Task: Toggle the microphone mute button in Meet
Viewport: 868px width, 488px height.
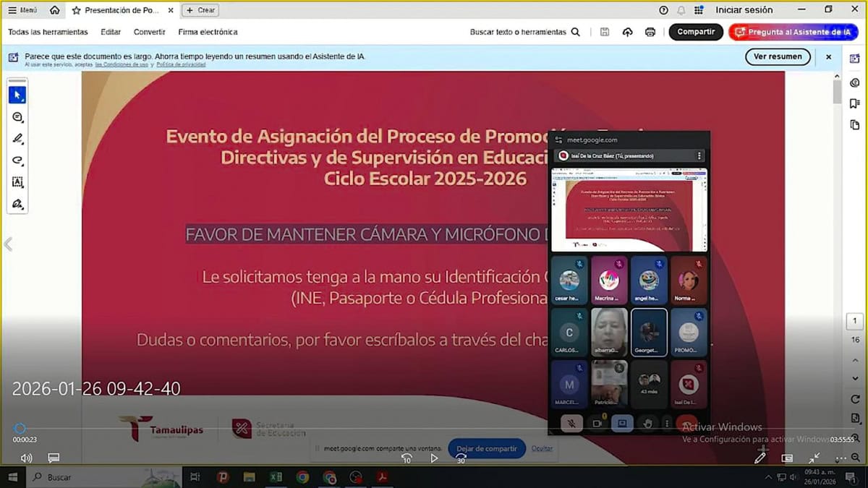Action: [x=571, y=424]
